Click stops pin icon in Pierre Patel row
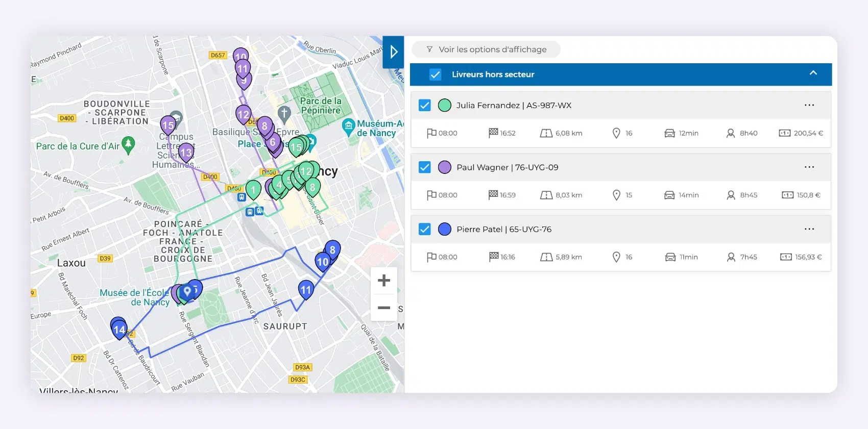The image size is (868, 429). (616, 257)
